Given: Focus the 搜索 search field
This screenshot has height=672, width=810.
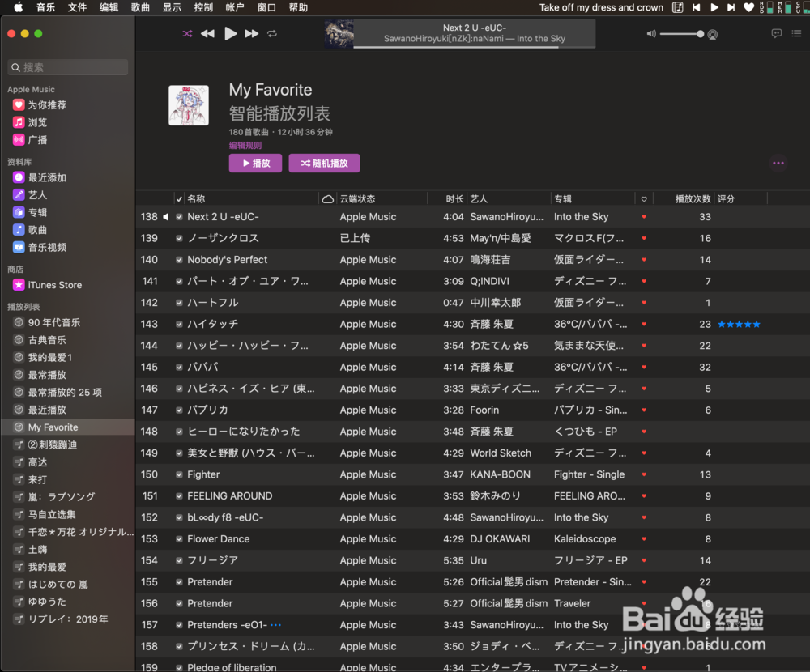Looking at the screenshot, I should [x=68, y=67].
